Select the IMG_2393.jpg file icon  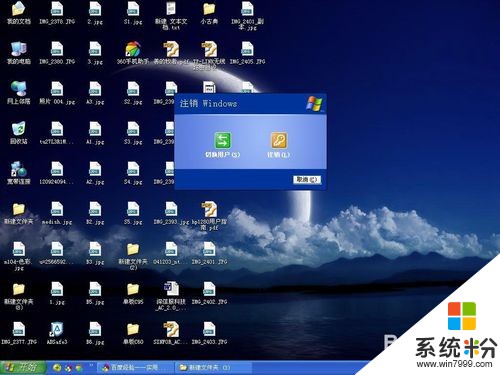[x=171, y=209]
